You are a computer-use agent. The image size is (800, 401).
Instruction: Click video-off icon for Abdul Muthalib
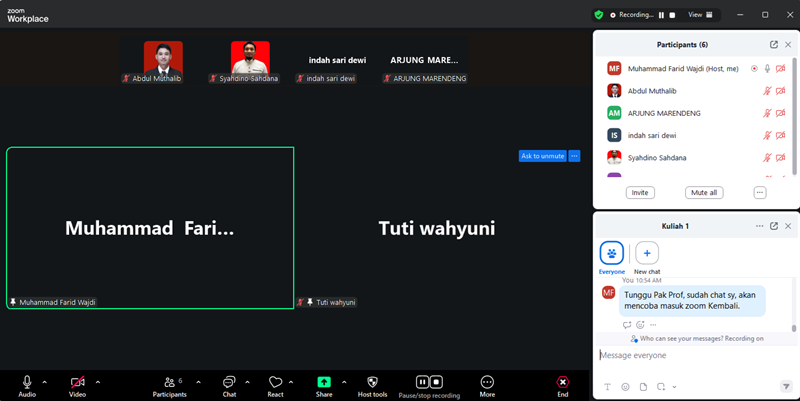point(780,91)
